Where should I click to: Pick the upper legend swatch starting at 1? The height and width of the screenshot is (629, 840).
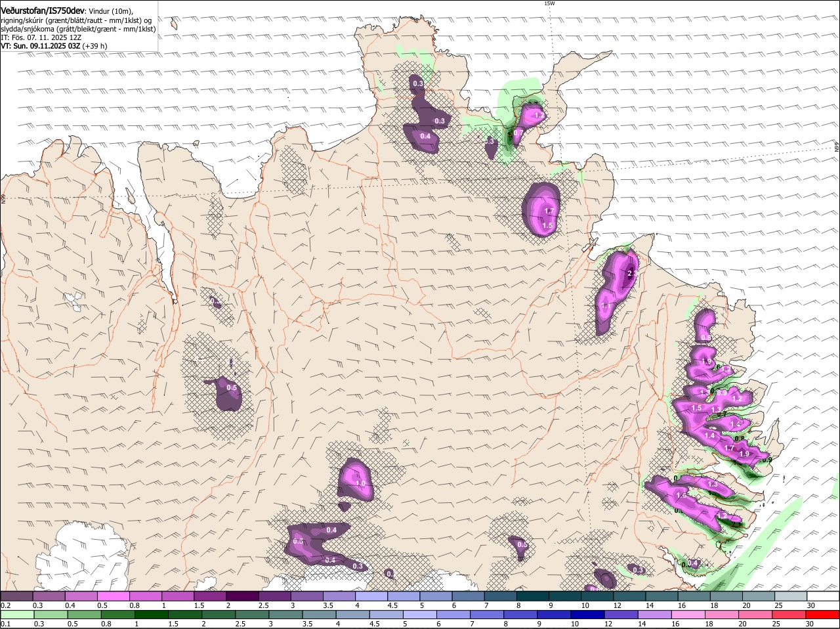(178, 596)
